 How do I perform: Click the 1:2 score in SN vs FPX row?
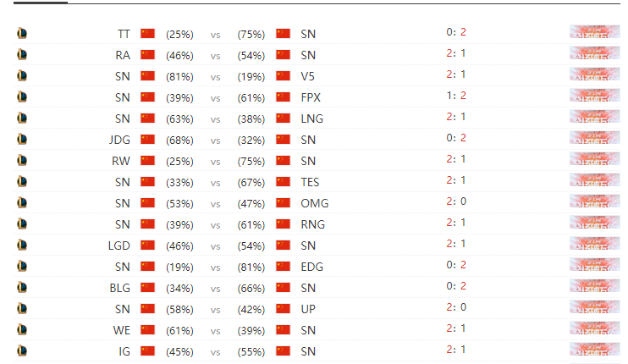pyautogui.click(x=456, y=96)
